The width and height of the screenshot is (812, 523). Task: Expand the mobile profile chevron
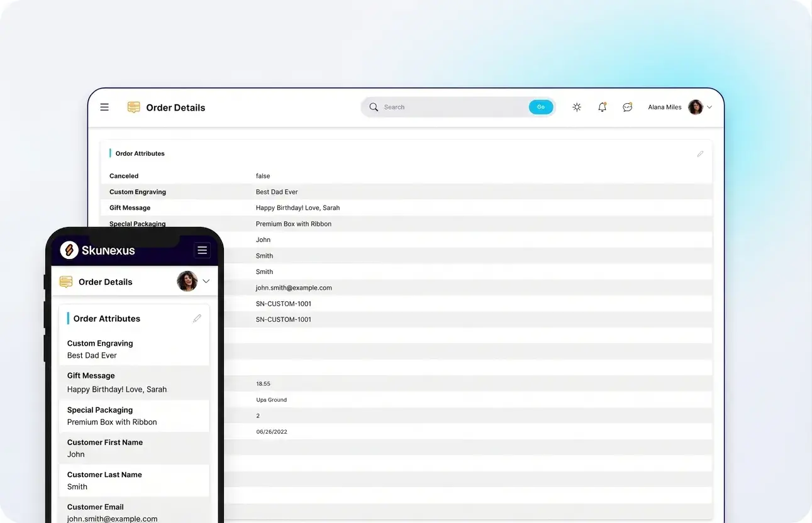pyautogui.click(x=206, y=282)
